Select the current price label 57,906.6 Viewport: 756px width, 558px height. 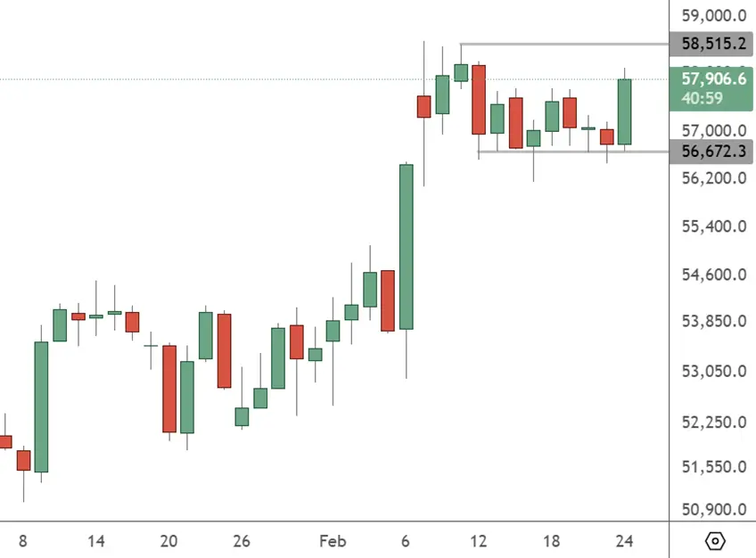(712, 79)
